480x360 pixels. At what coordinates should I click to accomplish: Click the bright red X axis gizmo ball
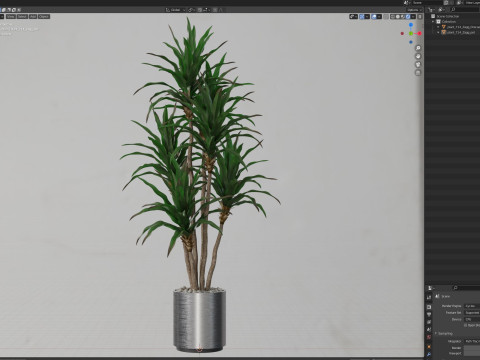click(419, 33)
